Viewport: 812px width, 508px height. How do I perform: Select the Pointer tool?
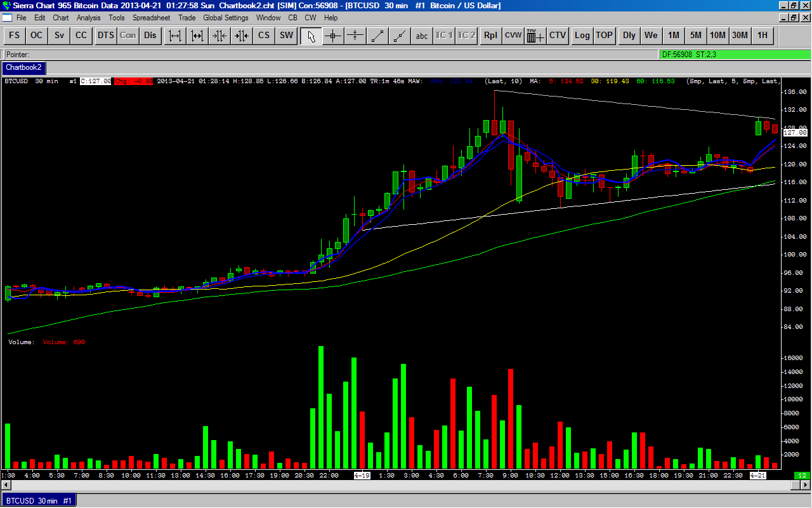[x=311, y=36]
